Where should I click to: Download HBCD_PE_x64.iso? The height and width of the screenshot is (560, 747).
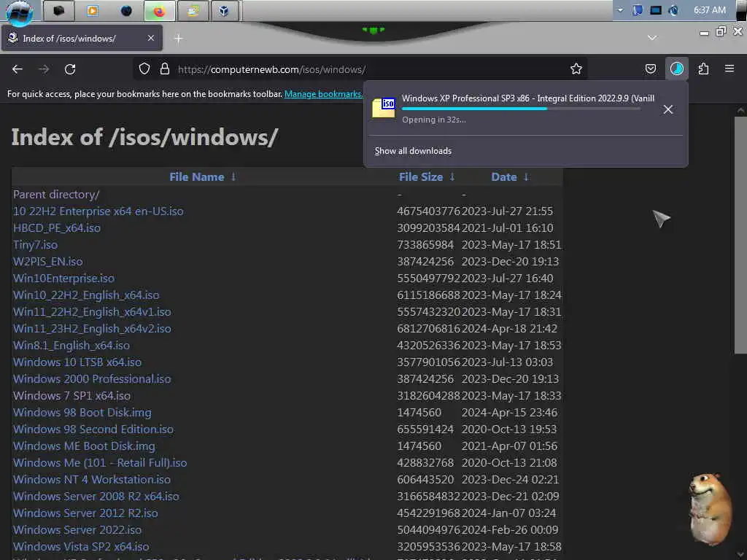point(57,227)
